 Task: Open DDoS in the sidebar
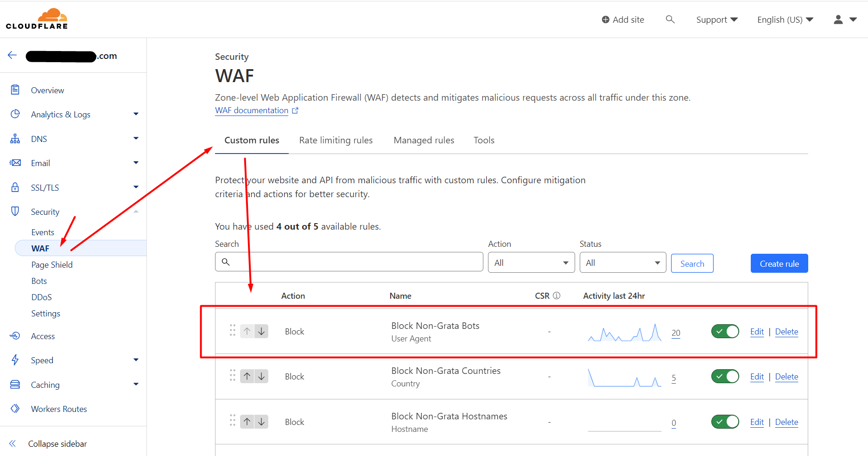coord(41,297)
